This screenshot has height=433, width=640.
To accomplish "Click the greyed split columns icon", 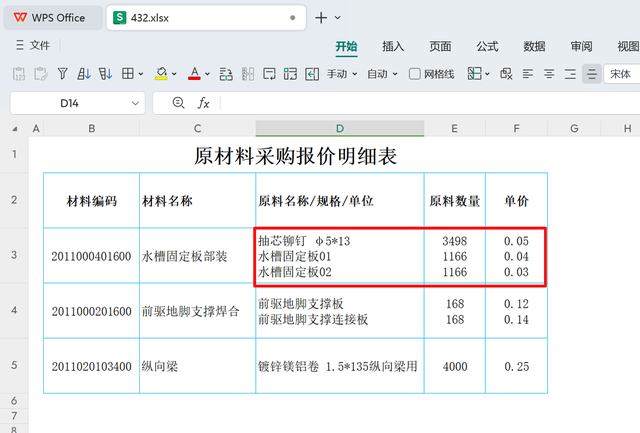I will 248,74.
